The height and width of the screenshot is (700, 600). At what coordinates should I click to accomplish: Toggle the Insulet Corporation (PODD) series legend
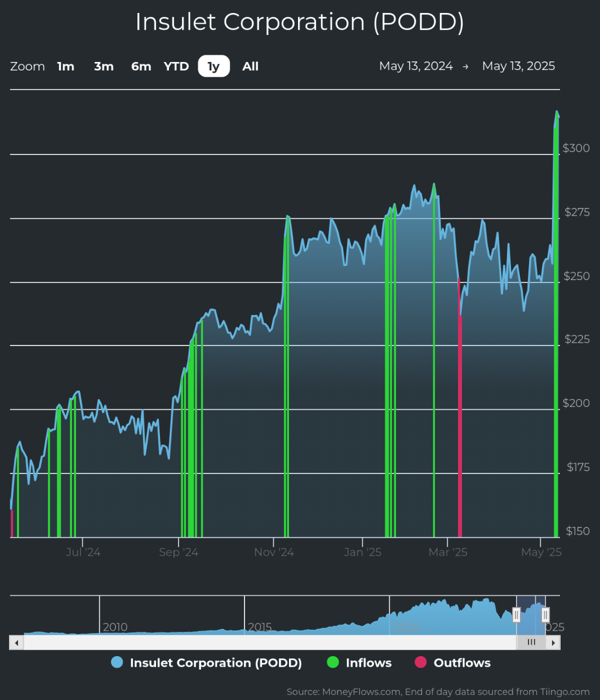pyautogui.click(x=207, y=663)
